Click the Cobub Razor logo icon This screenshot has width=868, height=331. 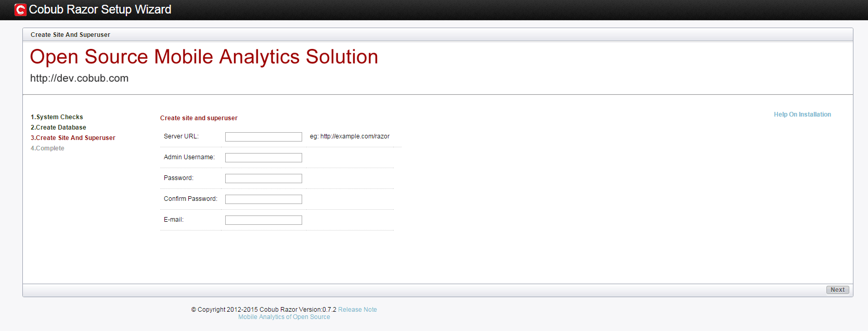[x=20, y=10]
